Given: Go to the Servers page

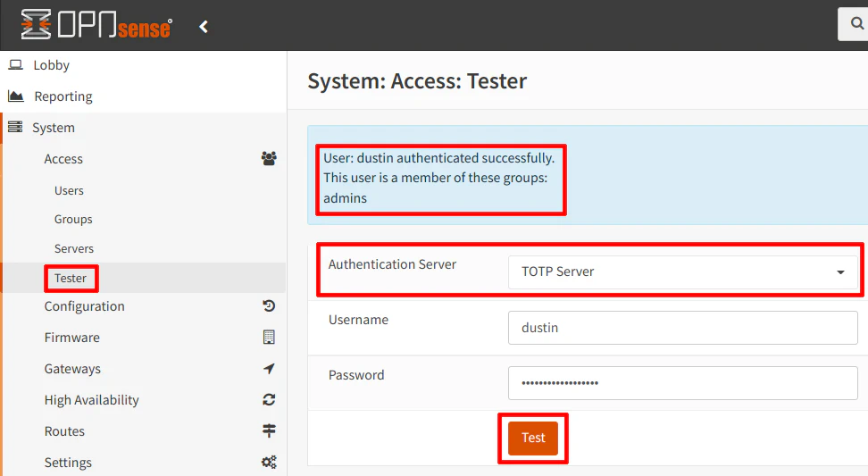Looking at the screenshot, I should (73, 248).
